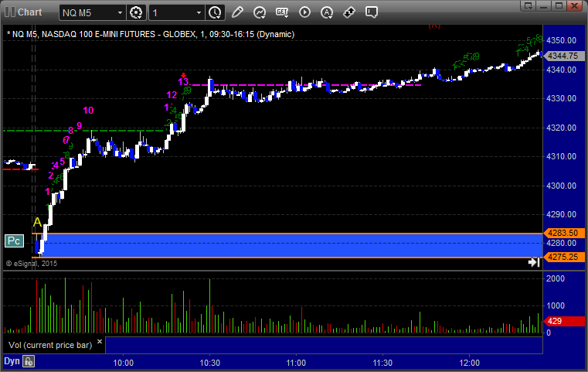The image size is (588, 372).
Task: Open symbol settings gear icon
Action: pos(137,12)
